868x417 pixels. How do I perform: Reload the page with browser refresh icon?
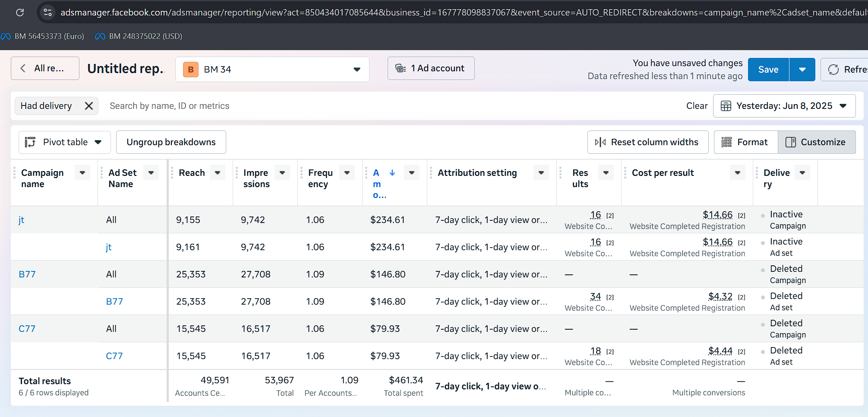pos(20,13)
